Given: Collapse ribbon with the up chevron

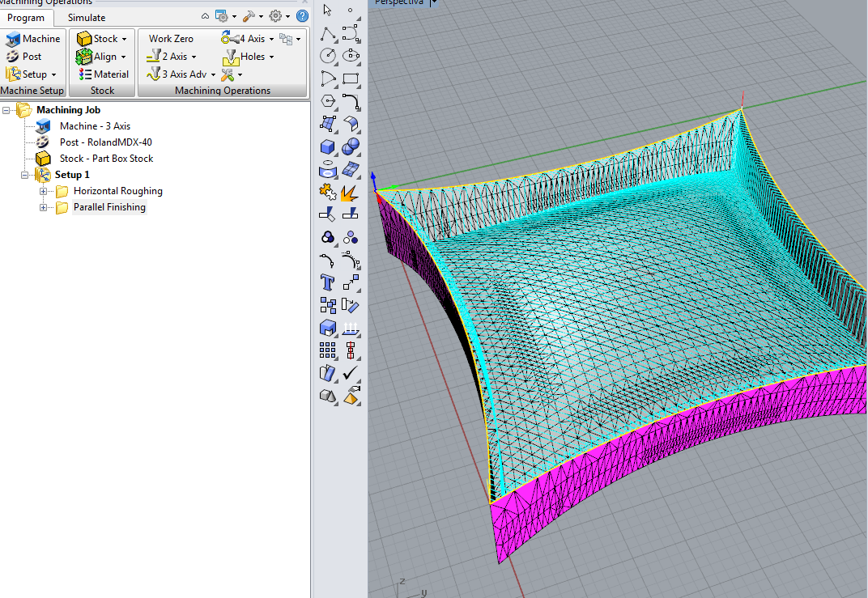Looking at the screenshot, I should click(206, 16).
